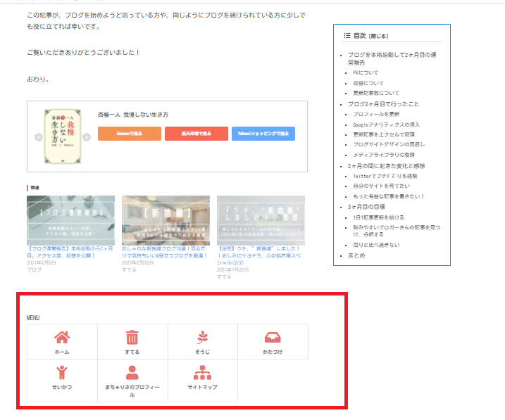The image size is (505, 420).
Task: Click the 関連 heading text
Action: (35, 188)
